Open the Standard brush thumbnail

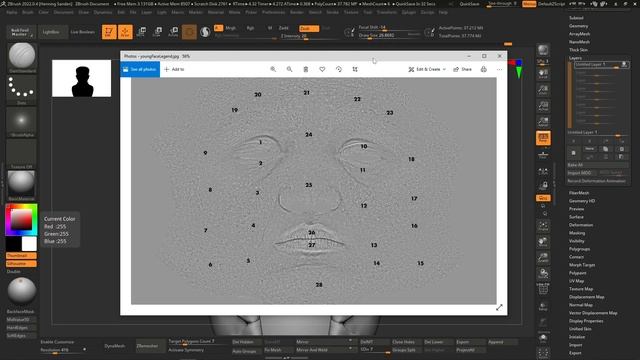(x=22, y=56)
